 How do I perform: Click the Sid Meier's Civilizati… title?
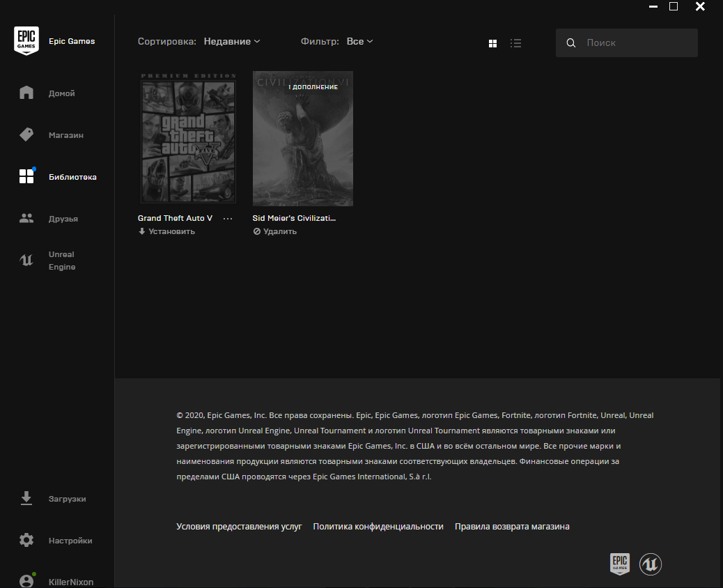(294, 218)
